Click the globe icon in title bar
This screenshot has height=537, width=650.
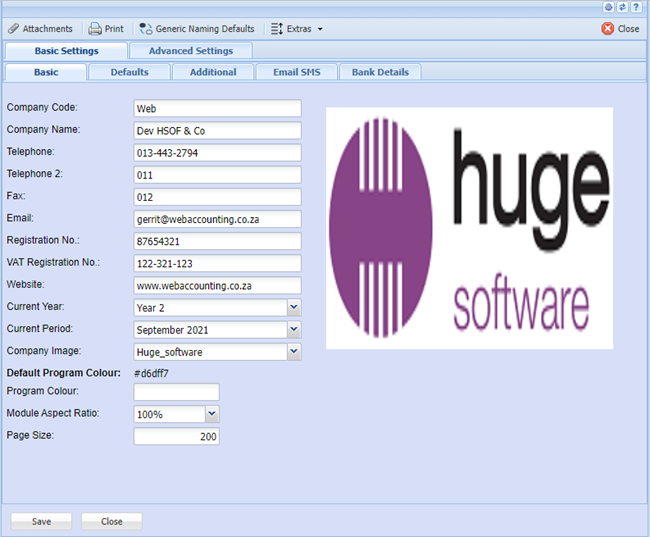pos(609,7)
